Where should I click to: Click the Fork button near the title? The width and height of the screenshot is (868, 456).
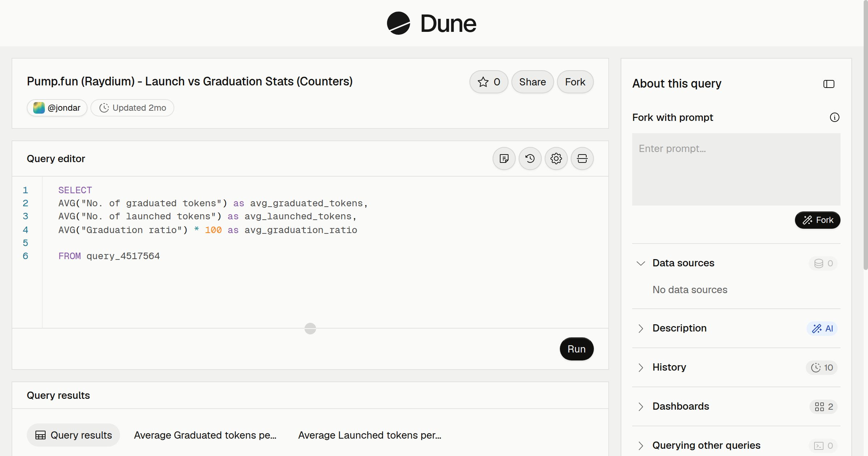(575, 82)
